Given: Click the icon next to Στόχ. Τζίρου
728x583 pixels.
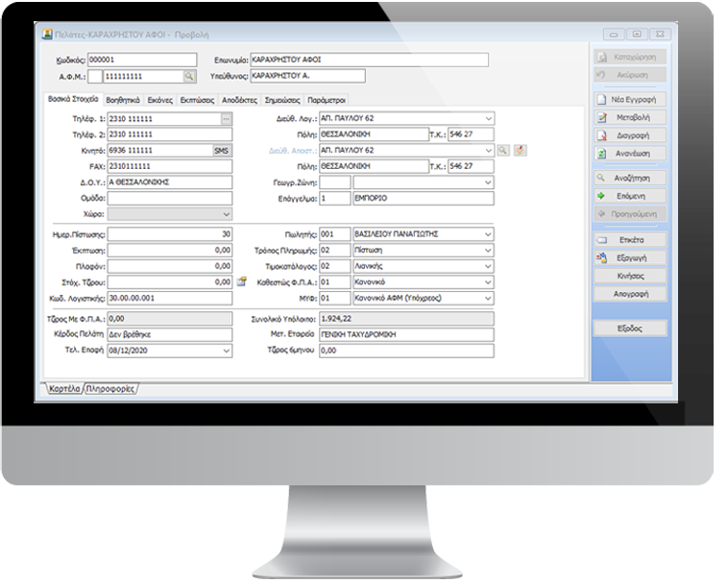Looking at the screenshot, I should point(242,281).
